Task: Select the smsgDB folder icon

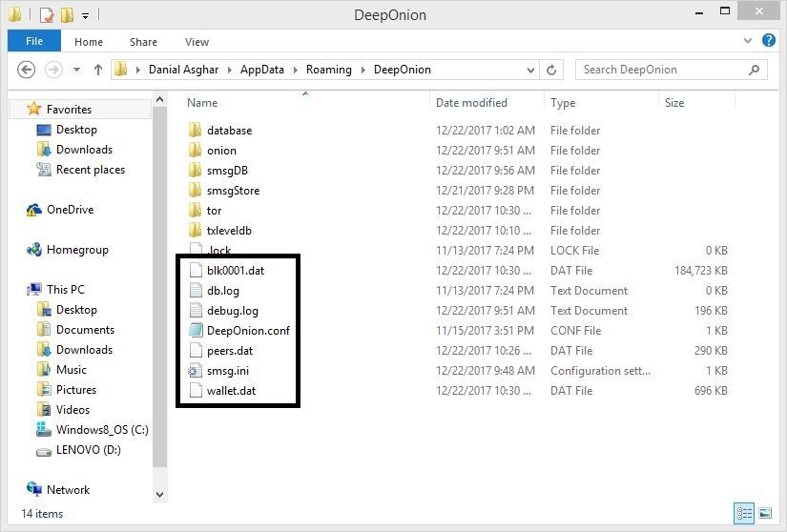Action: (x=196, y=170)
